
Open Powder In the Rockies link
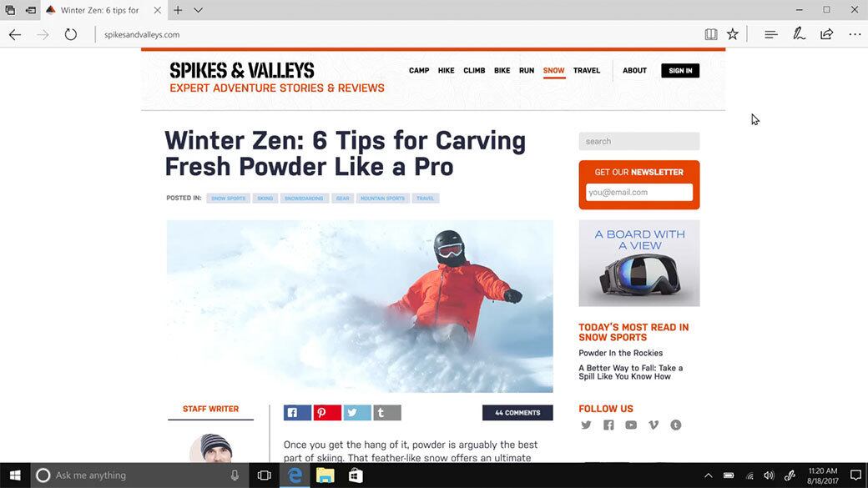[x=621, y=353]
